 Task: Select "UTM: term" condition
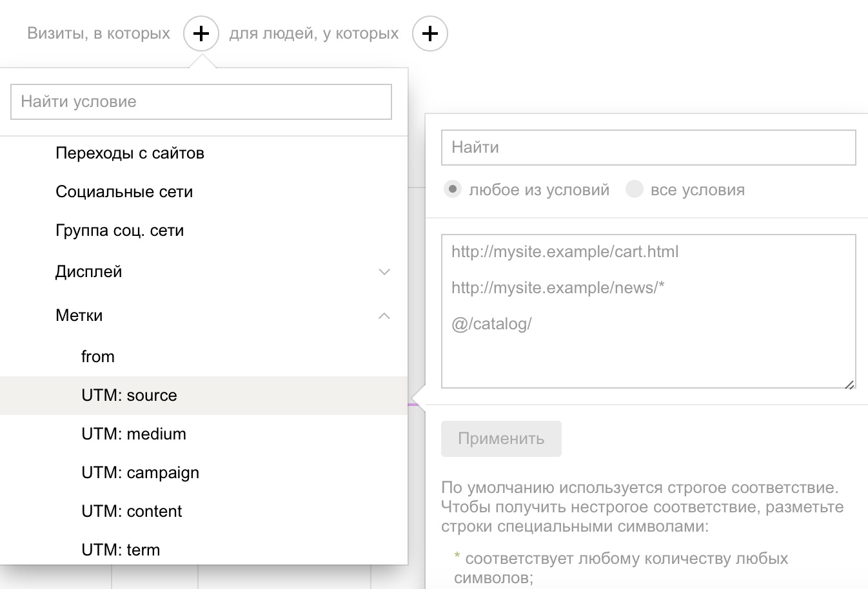click(121, 550)
